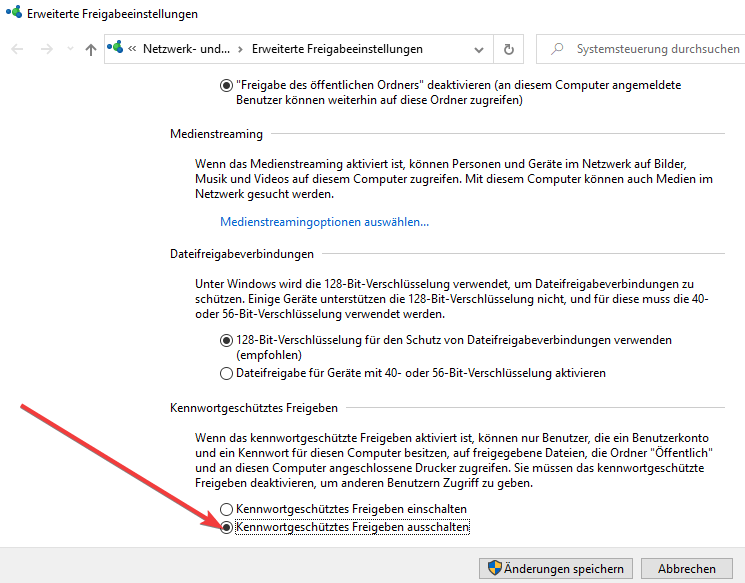The height and width of the screenshot is (583, 745).
Task: Click the 'Medienstreaming' section heading
Action: [x=216, y=134]
